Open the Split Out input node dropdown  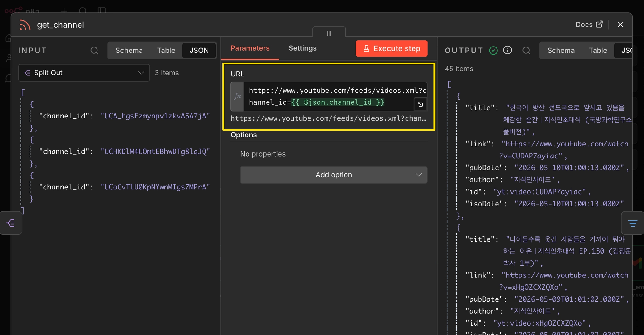[84, 73]
